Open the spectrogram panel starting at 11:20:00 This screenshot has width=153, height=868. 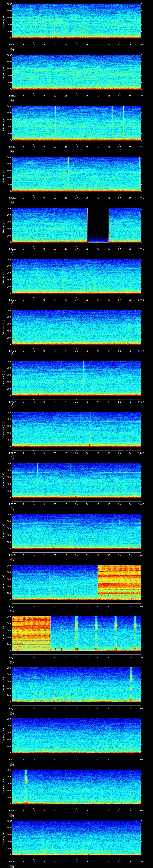point(76,327)
